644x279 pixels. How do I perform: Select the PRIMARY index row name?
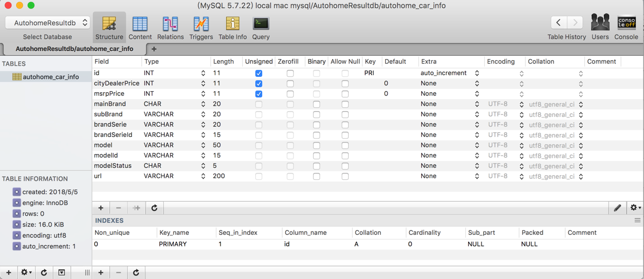pos(173,244)
